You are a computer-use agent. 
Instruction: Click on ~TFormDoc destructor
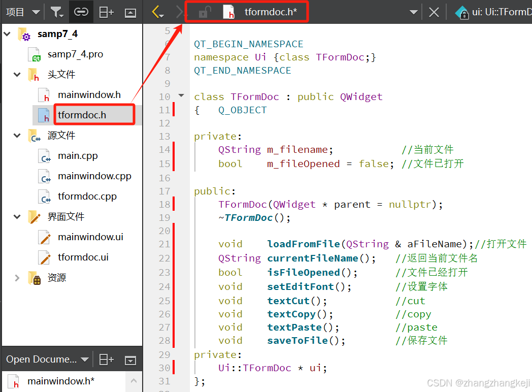point(246,217)
